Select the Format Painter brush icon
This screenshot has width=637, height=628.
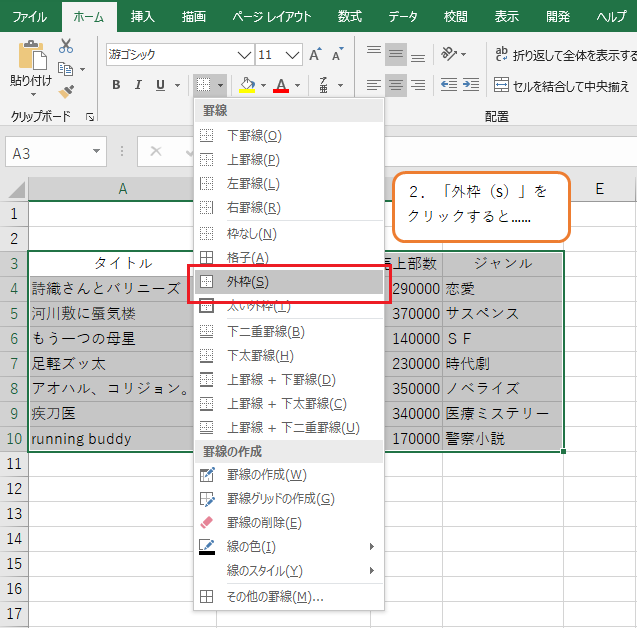pos(66,92)
